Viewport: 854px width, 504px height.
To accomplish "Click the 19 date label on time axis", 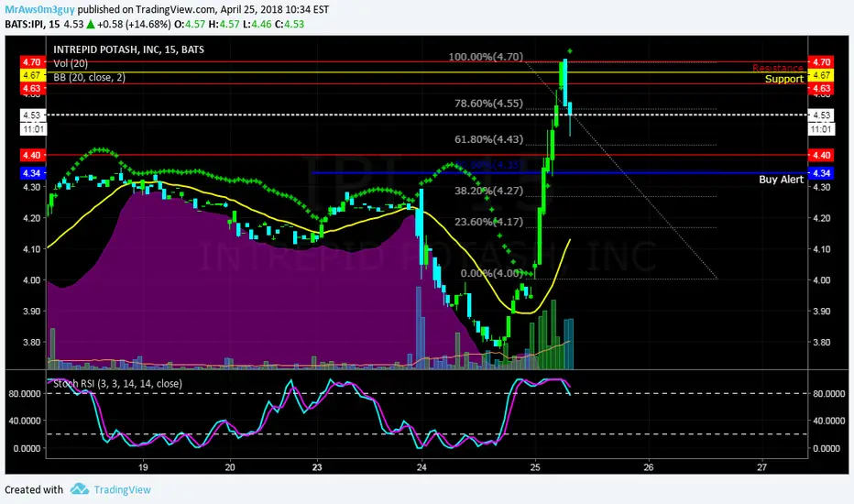I will tap(143, 467).
